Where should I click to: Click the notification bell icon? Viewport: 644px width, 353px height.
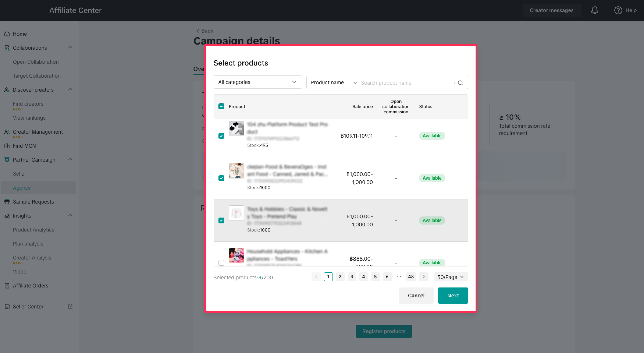pos(595,10)
